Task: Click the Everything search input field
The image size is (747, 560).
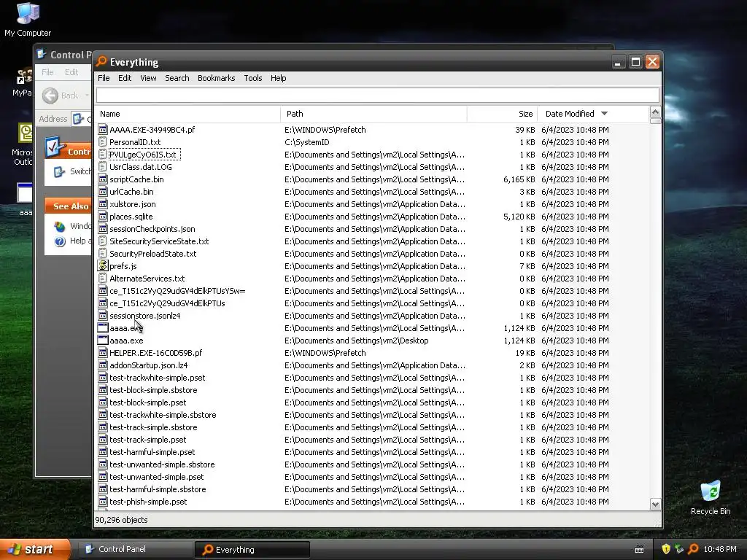Action: pos(378,96)
